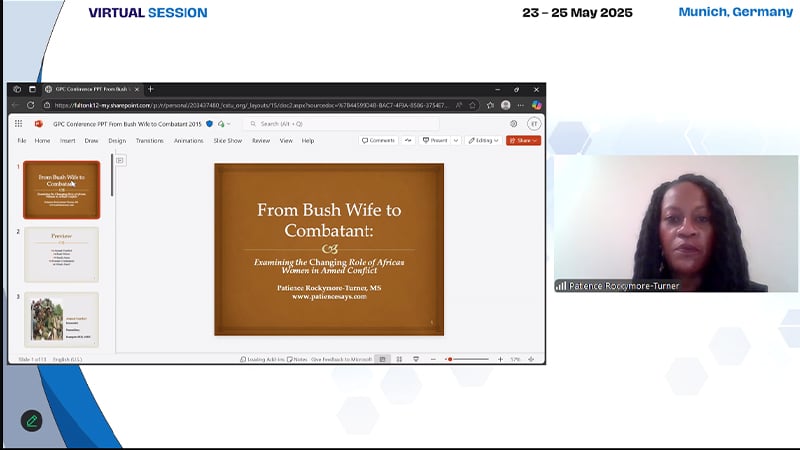Click the zoom slider in status bar
The image size is (800, 450).
[468, 359]
